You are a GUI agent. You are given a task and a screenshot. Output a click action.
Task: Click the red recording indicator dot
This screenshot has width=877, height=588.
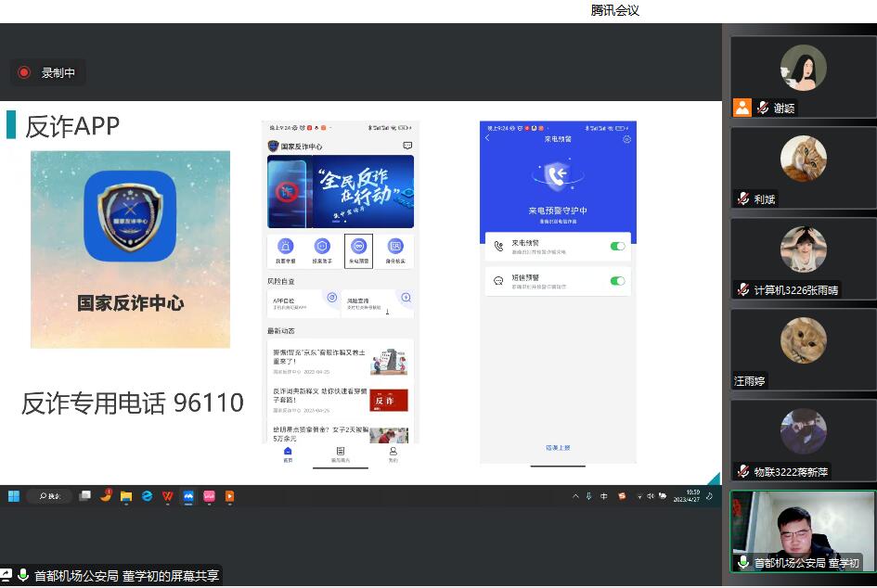(24, 72)
